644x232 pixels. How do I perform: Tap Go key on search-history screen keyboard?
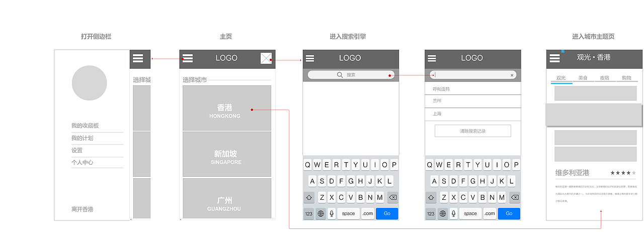pyautogui.click(x=509, y=213)
